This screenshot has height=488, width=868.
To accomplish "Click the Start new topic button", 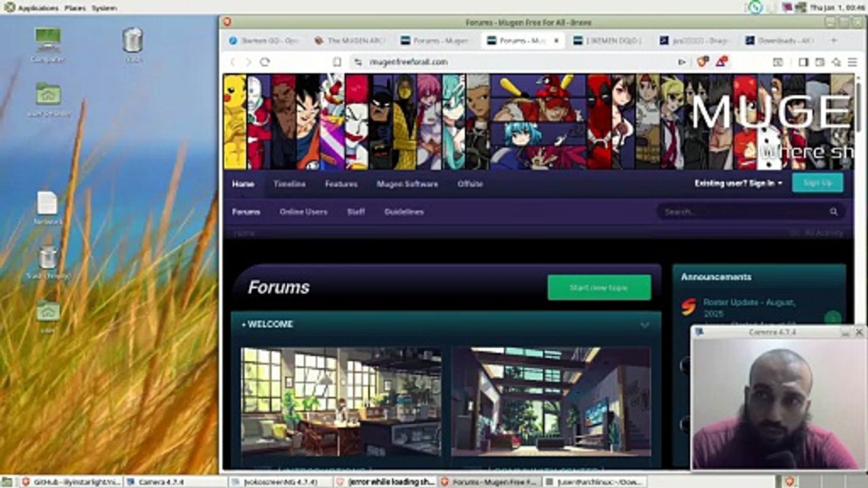I will point(599,287).
